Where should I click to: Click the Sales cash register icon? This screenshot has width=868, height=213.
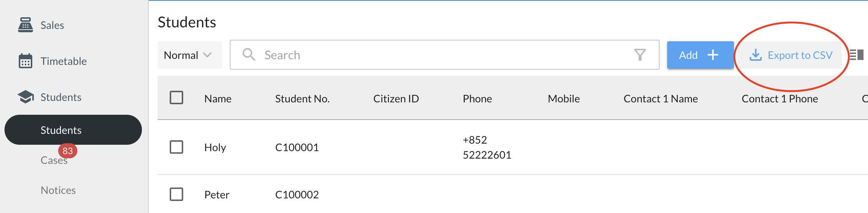[25, 25]
